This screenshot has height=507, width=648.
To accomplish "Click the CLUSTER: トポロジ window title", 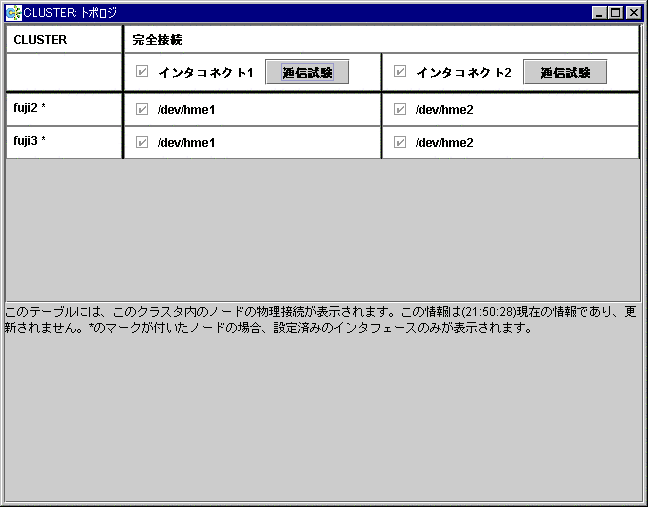I will (x=70, y=13).
